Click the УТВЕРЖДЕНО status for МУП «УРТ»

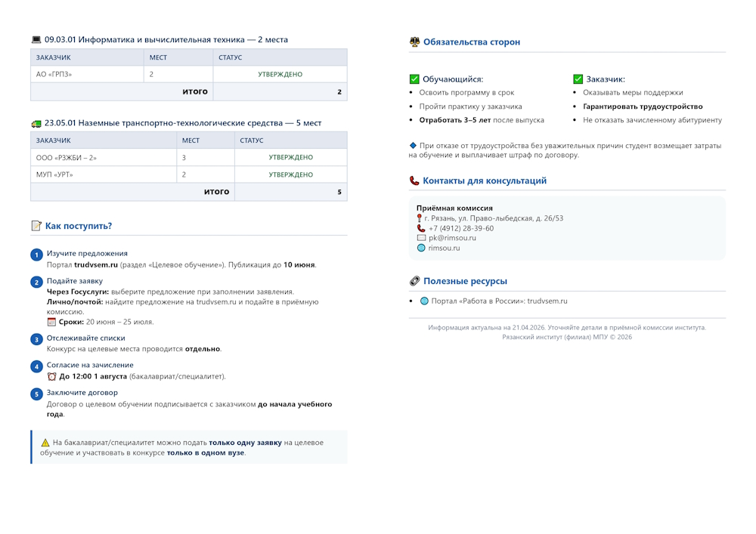[290, 174]
